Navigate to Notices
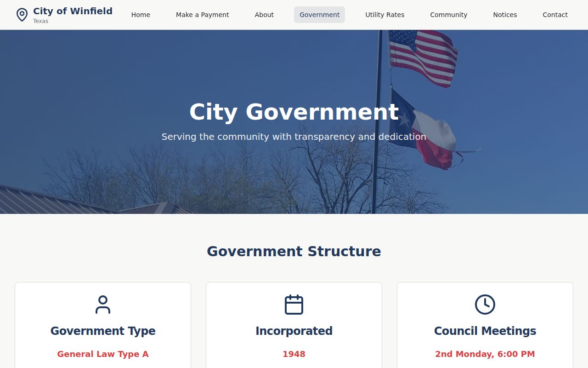The height and width of the screenshot is (368, 588). 505,15
